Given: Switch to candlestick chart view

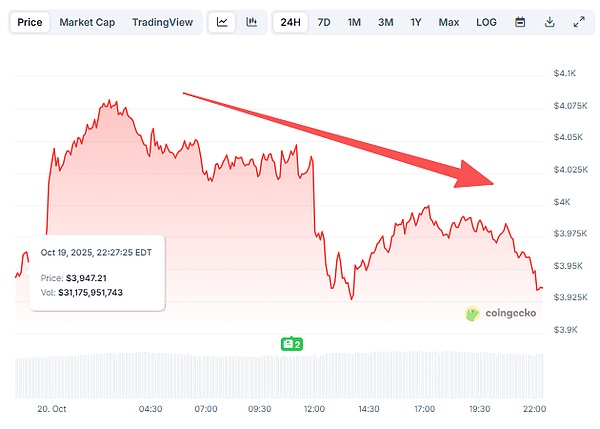Looking at the screenshot, I should pyautogui.click(x=251, y=21).
